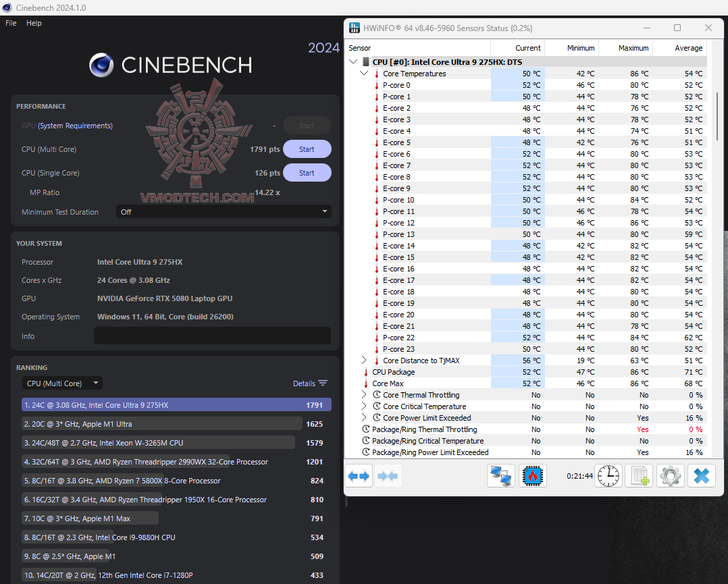Open the network remote monitoring icon in HWiNFO

(x=501, y=476)
